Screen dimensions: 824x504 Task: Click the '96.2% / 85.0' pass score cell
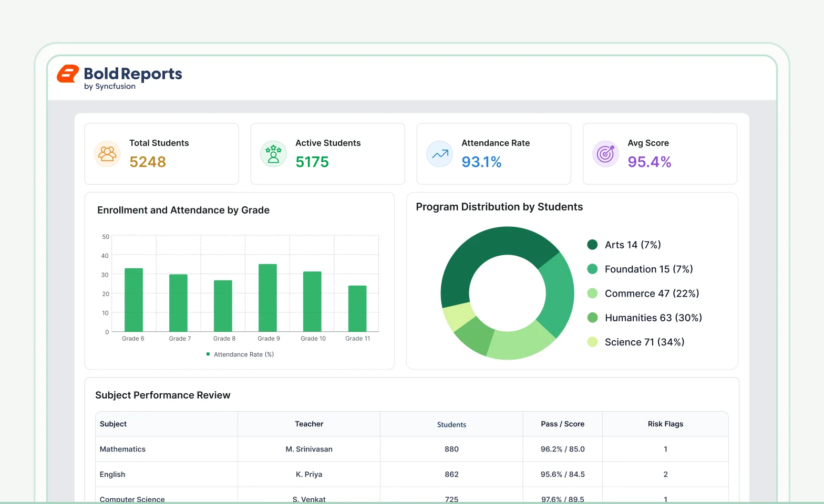(563, 449)
